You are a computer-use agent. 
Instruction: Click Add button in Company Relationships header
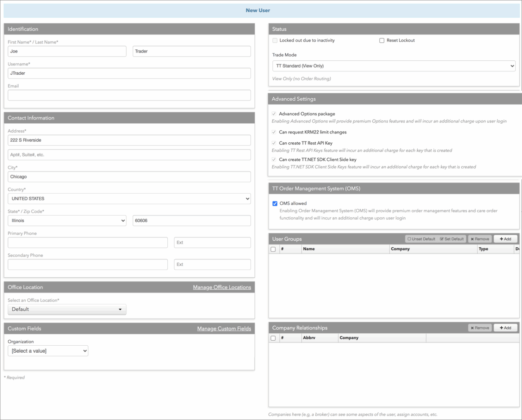click(505, 328)
